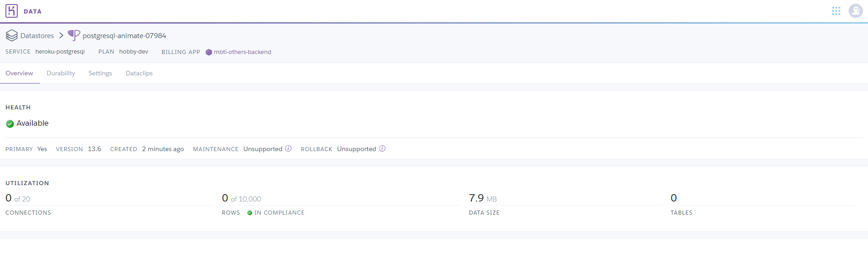This screenshot has width=868, height=260.
Task: Click the 0 of 20 connections value
Action: (x=18, y=198)
